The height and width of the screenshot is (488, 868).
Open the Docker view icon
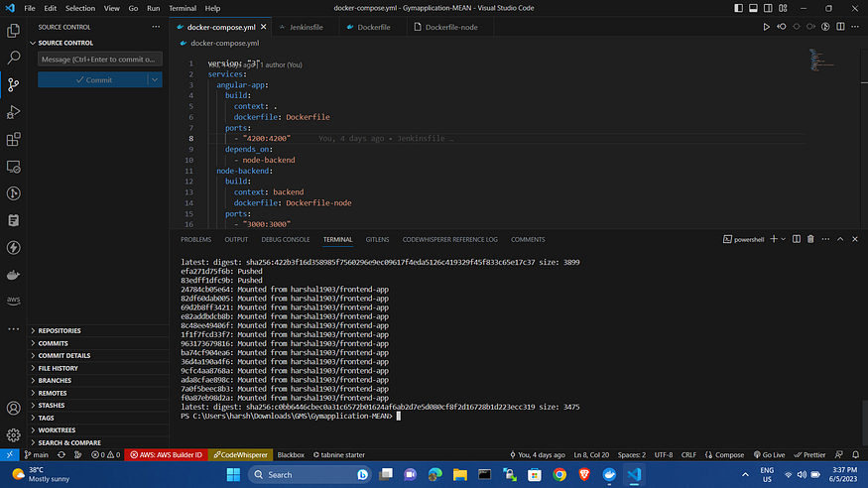tap(13, 275)
